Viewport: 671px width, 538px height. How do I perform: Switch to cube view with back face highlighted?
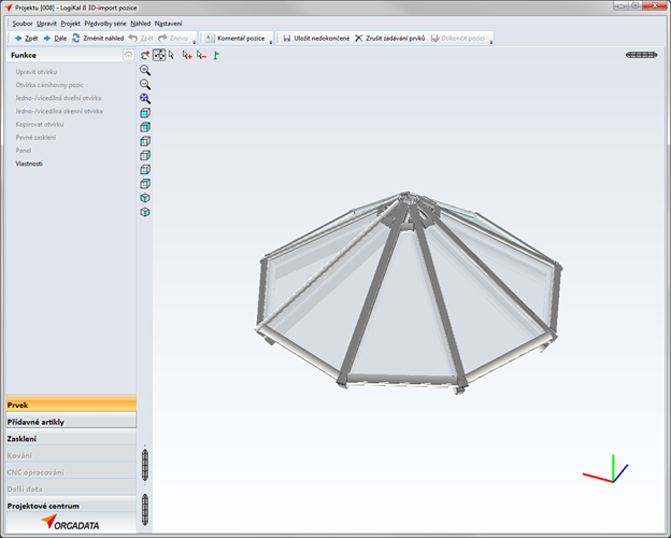click(x=145, y=127)
